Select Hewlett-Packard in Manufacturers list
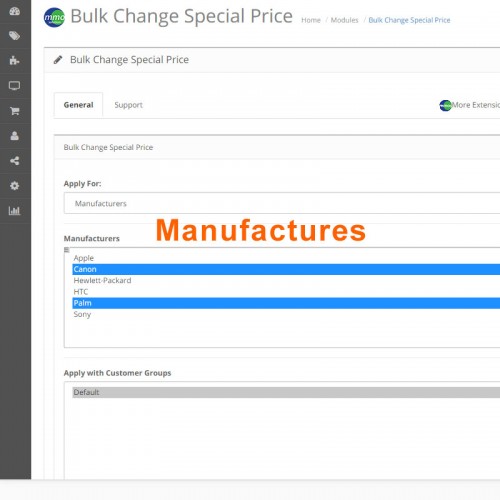This screenshot has width=500, height=500. click(x=286, y=281)
